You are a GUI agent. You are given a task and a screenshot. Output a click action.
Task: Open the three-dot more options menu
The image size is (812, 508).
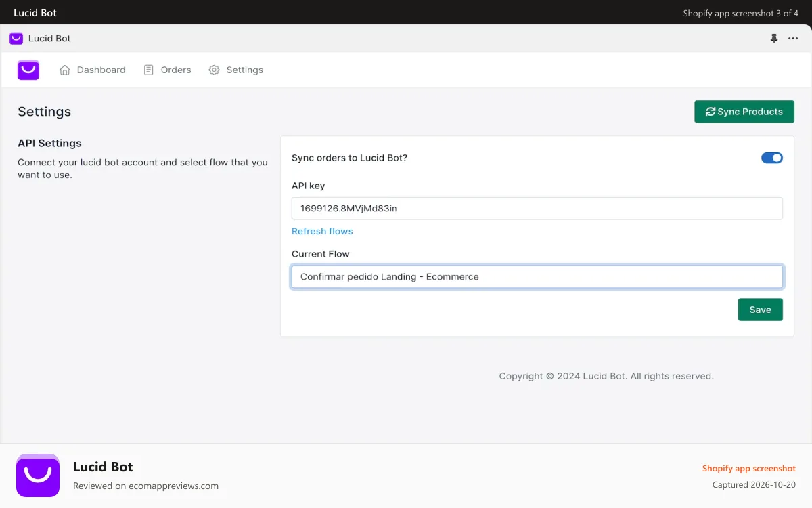click(793, 39)
